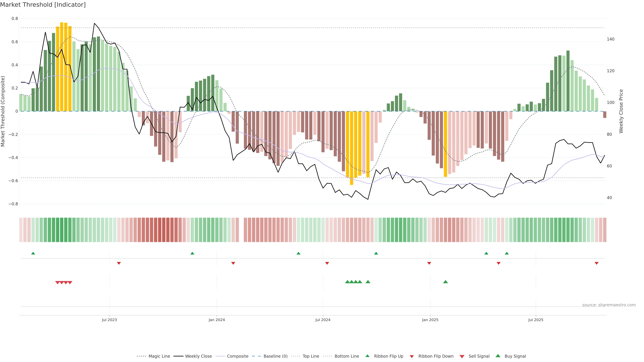Click the lone Buy Signal after Jan 2025
The width and height of the screenshot is (644, 362).
coord(445,282)
